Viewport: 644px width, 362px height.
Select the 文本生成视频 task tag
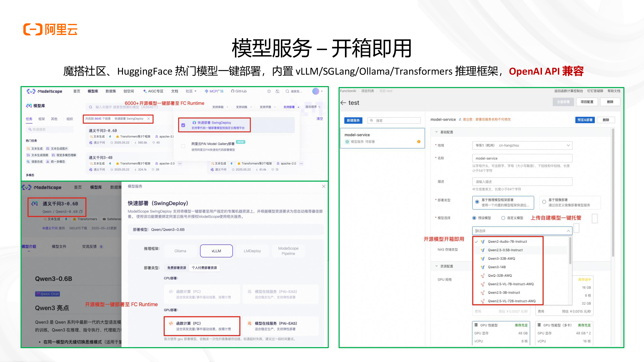point(37,155)
